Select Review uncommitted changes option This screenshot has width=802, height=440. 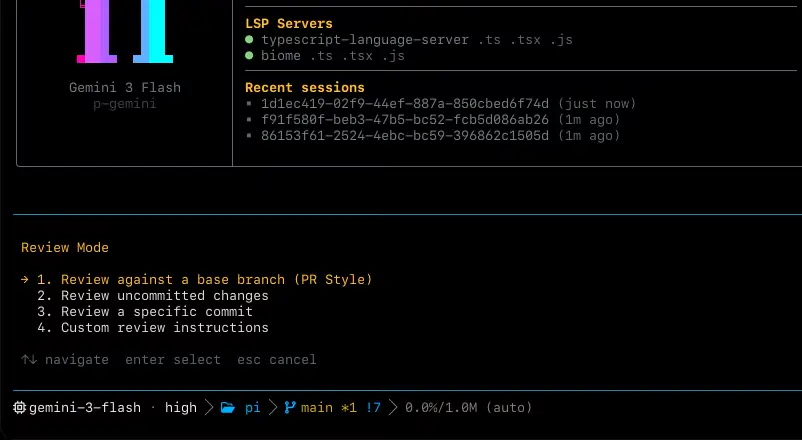[x=152, y=296]
